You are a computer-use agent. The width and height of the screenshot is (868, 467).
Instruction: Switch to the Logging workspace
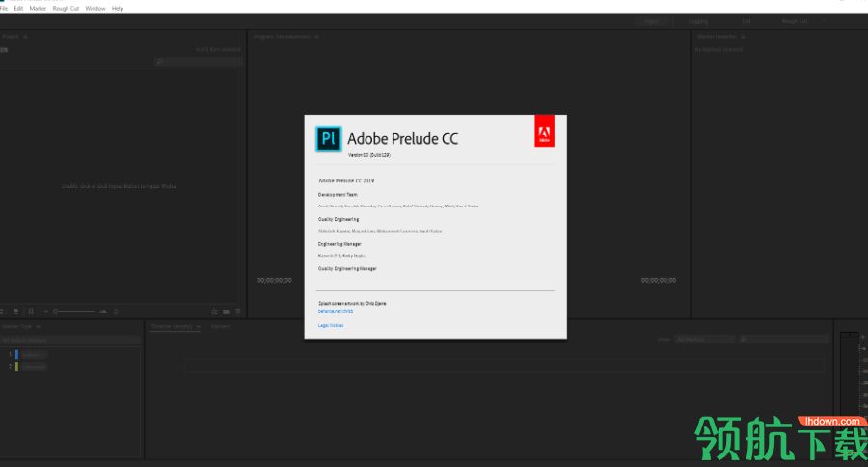698,21
